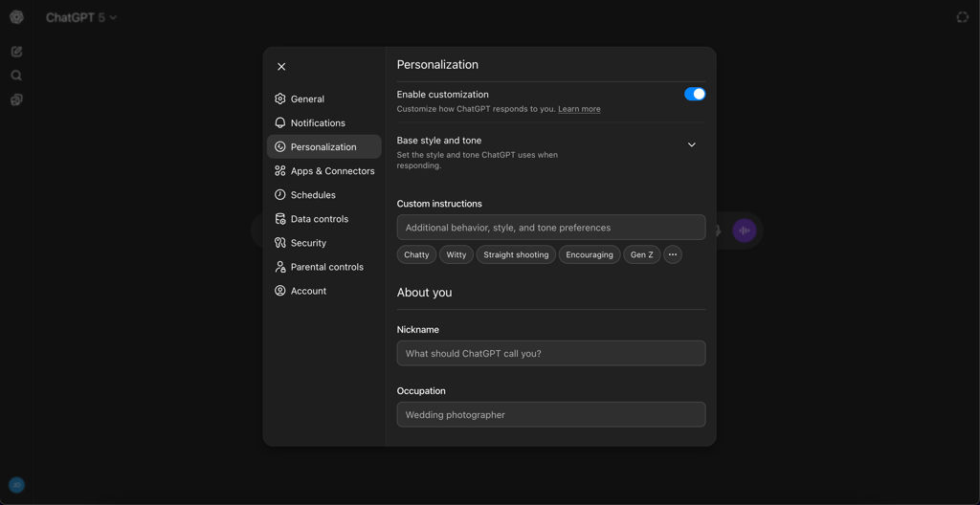Click the purple voice mode button
Image resolution: width=980 pixels, height=505 pixels.
[745, 231]
